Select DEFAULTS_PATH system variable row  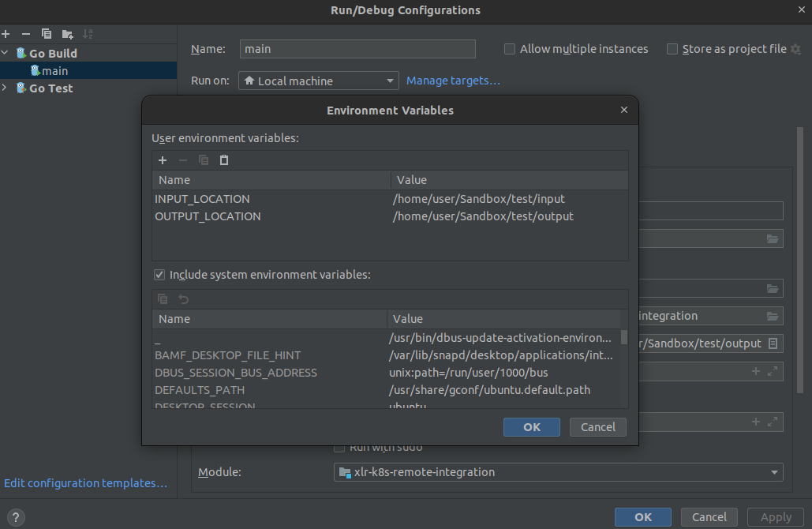[x=387, y=390]
